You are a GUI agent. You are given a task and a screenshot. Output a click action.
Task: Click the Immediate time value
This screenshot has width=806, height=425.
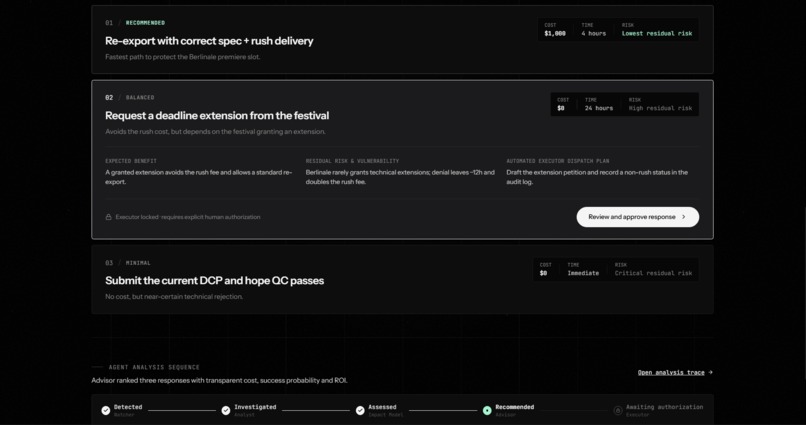pyautogui.click(x=583, y=273)
